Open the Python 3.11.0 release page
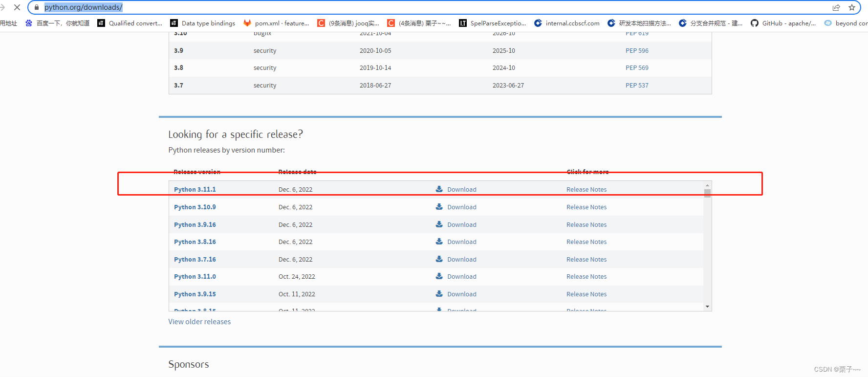Viewport: 868px width, 377px height. [195, 276]
